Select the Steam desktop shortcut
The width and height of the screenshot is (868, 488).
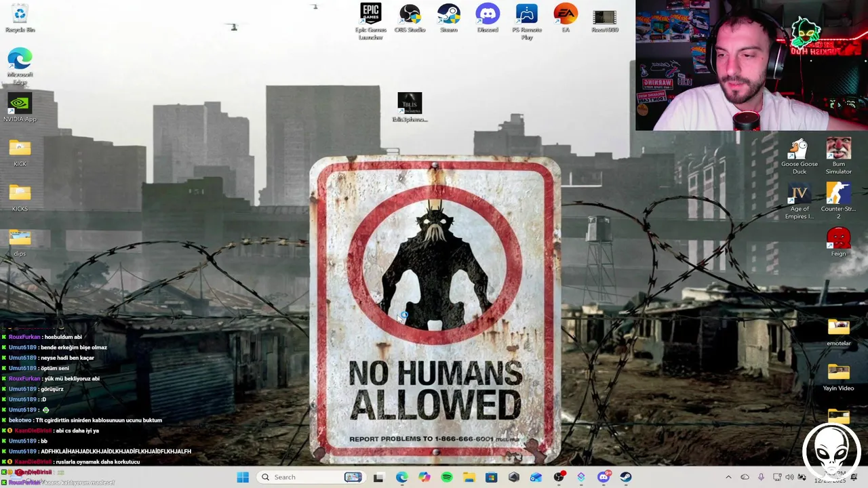448,18
